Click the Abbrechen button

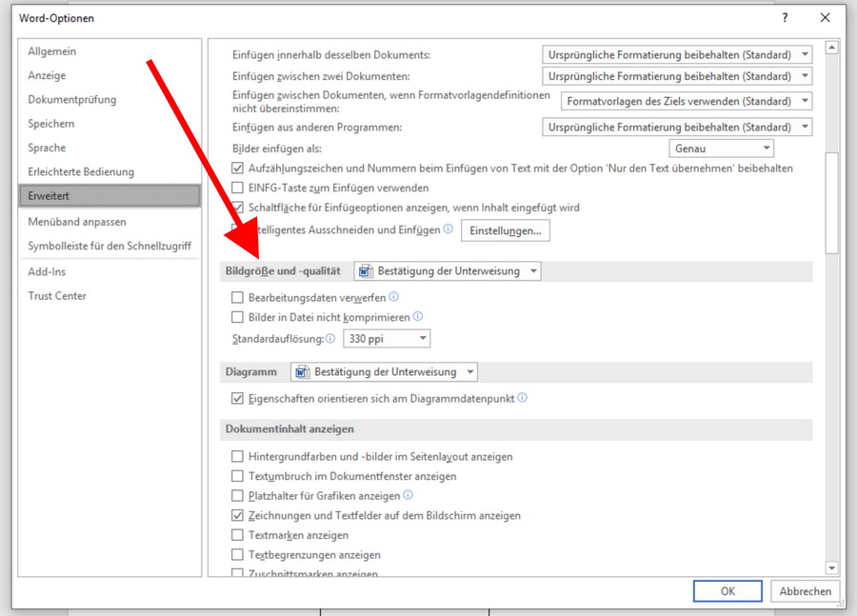pyautogui.click(x=805, y=591)
